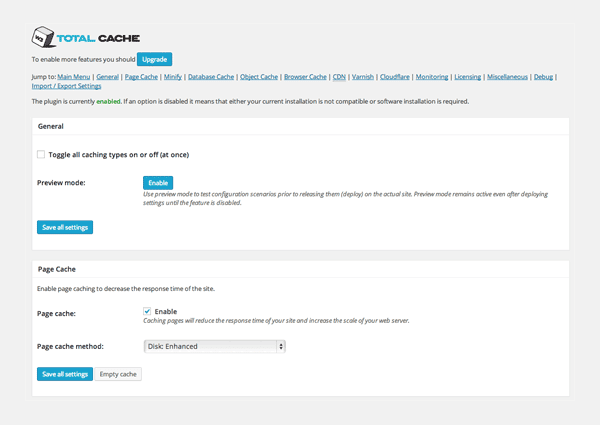This screenshot has width=600, height=425.
Task: Go to the Minify section link
Action: 173,77
